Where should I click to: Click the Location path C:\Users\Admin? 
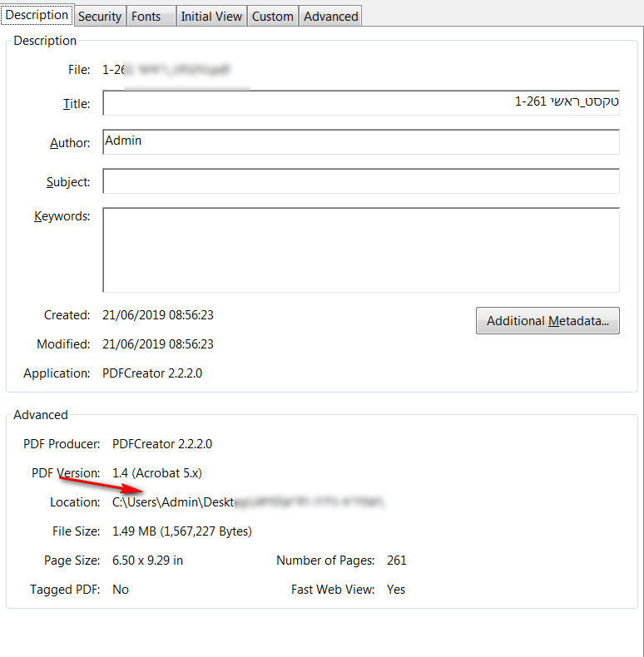point(248,502)
